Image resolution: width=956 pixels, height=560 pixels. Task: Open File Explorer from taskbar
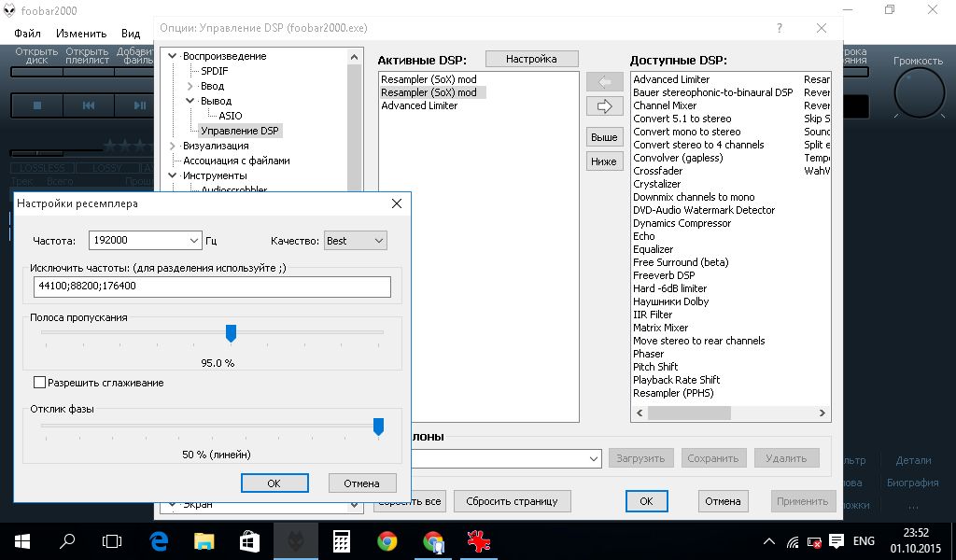pyautogui.click(x=204, y=541)
